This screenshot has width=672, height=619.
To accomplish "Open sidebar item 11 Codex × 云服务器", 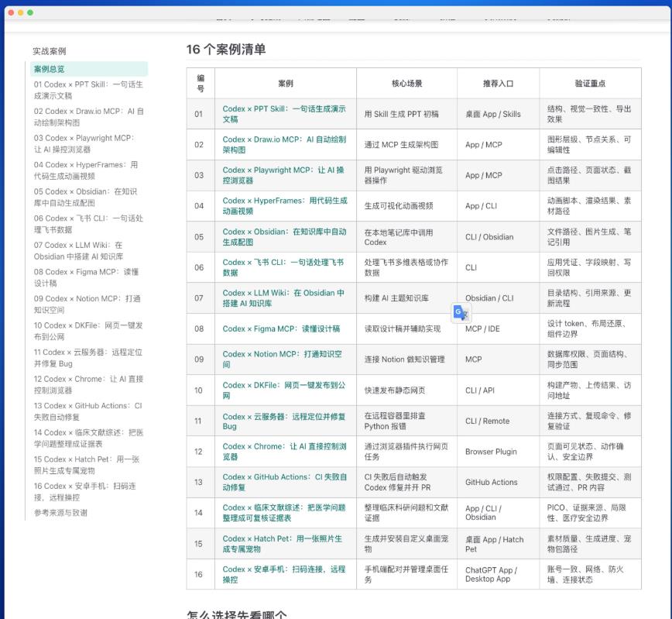I will pyautogui.click(x=89, y=358).
